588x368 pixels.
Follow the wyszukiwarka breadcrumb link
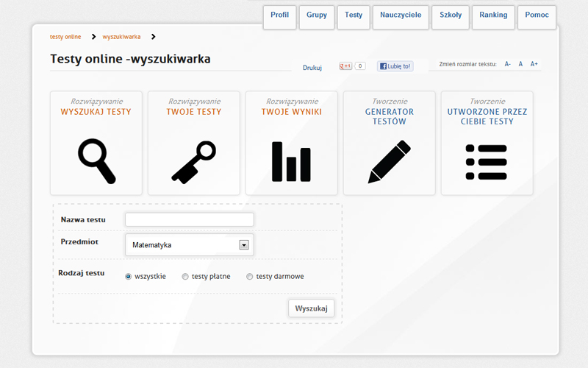121,37
